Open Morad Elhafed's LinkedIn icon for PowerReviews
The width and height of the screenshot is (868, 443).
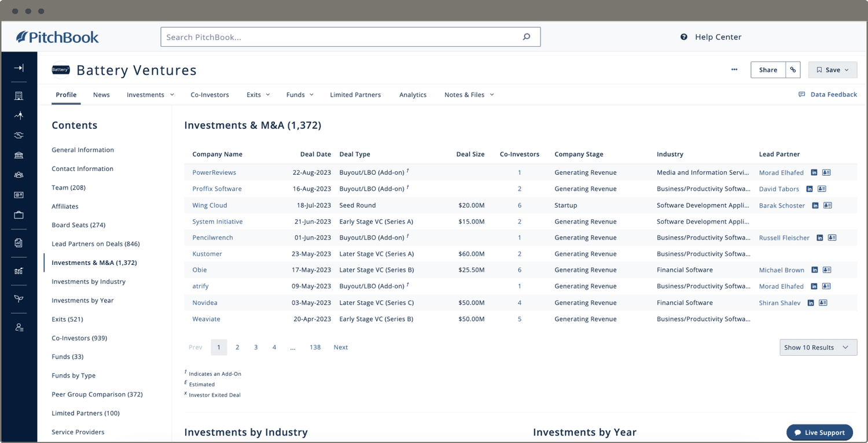point(814,172)
